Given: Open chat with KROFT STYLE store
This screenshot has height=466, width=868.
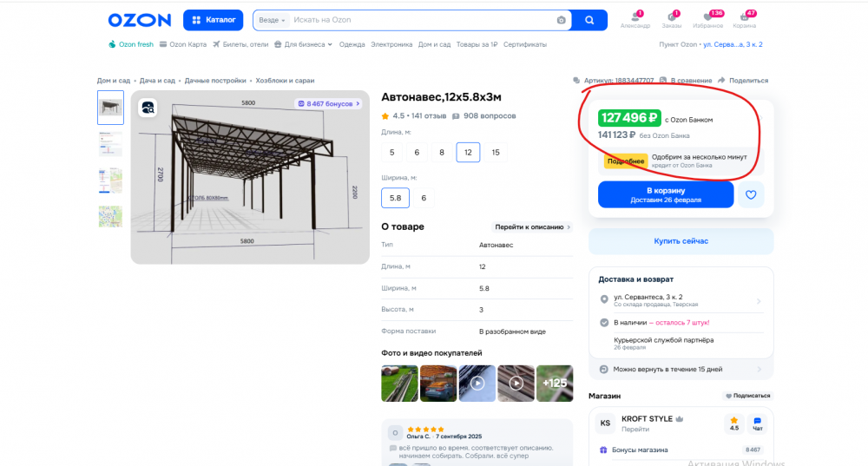Looking at the screenshot, I should [x=757, y=423].
